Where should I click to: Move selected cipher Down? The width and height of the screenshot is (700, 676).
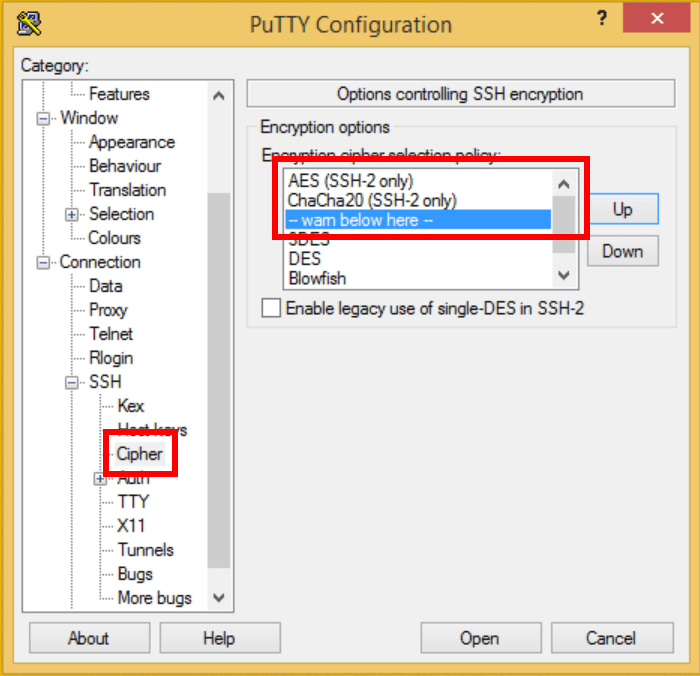(x=622, y=251)
